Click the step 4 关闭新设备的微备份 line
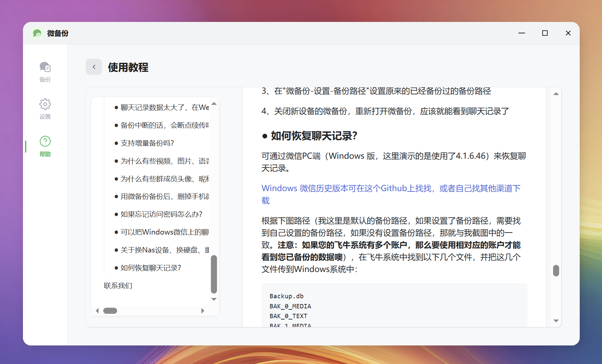The height and width of the screenshot is (364, 602). [385, 111]
